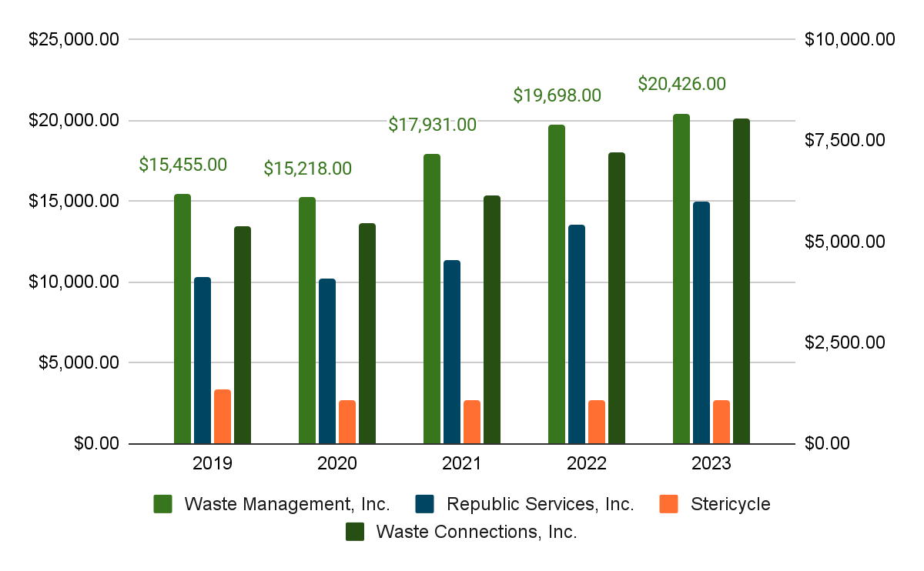Select the 2023 Stericycle orange bar
Screen dimensions: 924x571
pyautogui.click(x=721, y=422)
